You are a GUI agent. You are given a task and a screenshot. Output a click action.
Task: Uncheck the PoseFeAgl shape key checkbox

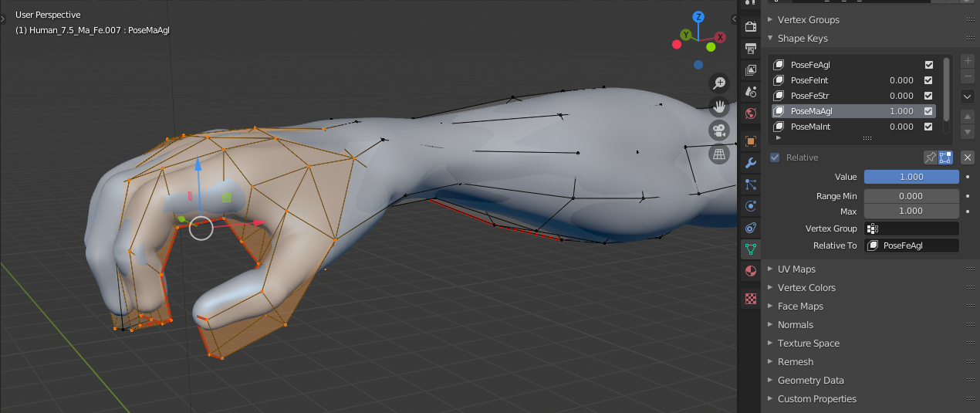929,65
